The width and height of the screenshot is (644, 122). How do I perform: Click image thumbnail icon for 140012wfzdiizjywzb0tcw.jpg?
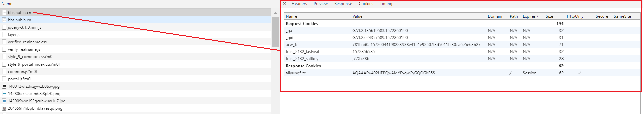pos(4,86)
